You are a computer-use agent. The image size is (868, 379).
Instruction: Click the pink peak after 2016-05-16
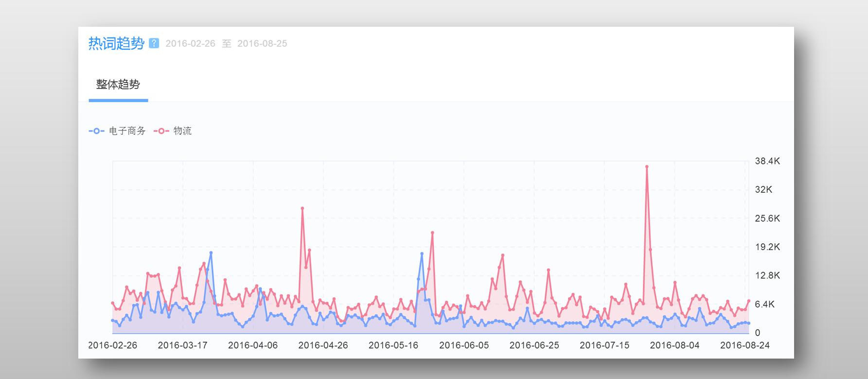(432, 233)
